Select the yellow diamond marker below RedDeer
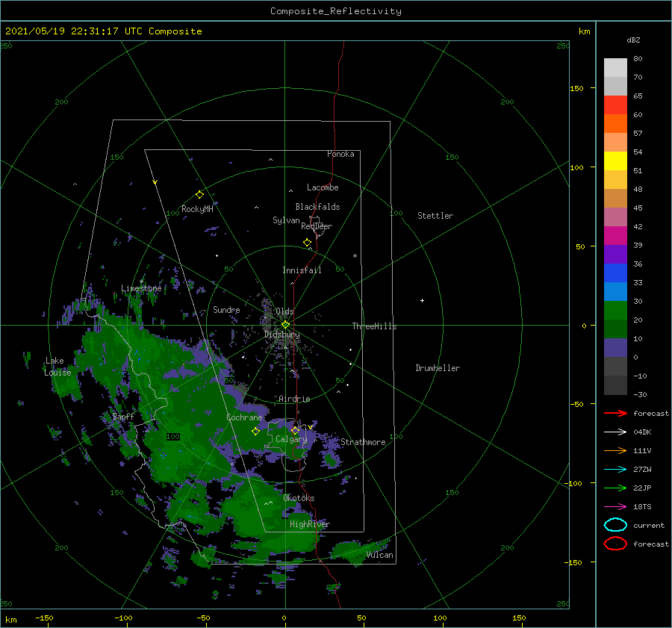The image size is (672, 628). click(x=308, y=242)
